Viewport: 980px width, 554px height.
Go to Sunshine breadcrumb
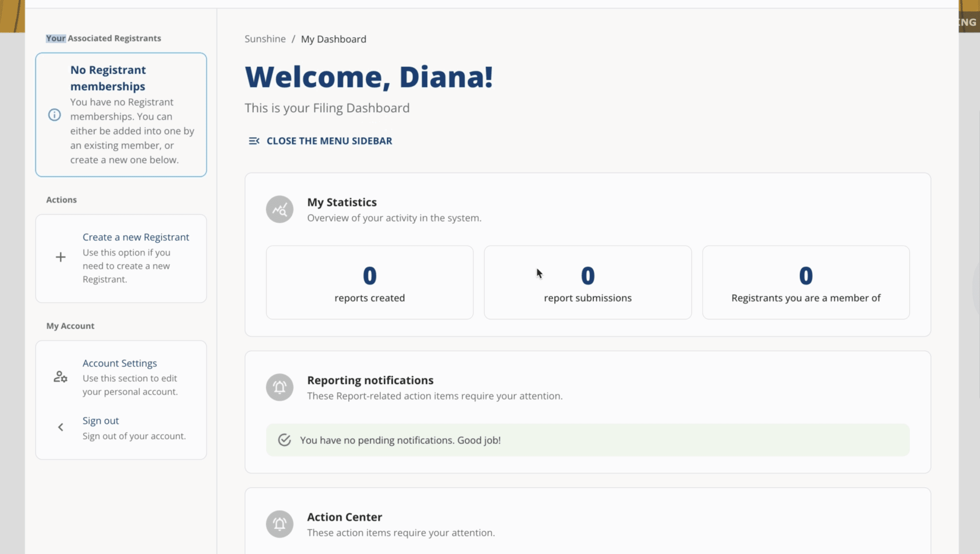point(265,39)
